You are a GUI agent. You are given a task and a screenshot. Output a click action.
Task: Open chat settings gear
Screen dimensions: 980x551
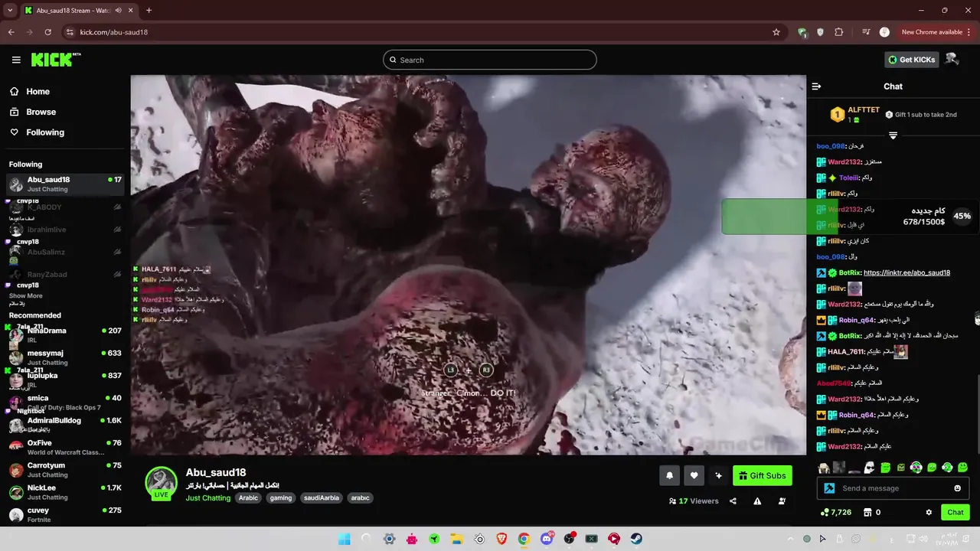point(929,512)
